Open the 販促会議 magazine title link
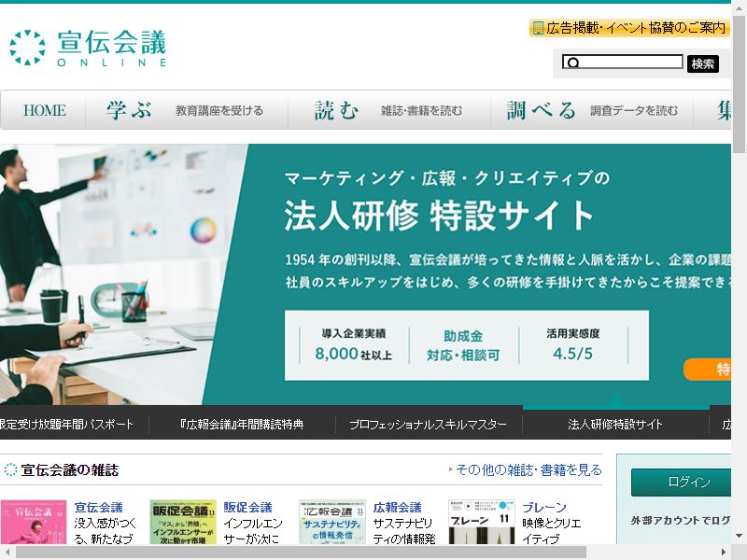747x560 pixels. (x=247, y=507)
